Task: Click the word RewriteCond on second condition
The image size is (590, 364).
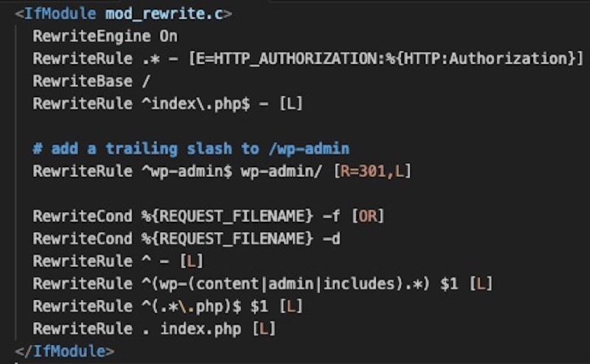Action: point(83,239)
